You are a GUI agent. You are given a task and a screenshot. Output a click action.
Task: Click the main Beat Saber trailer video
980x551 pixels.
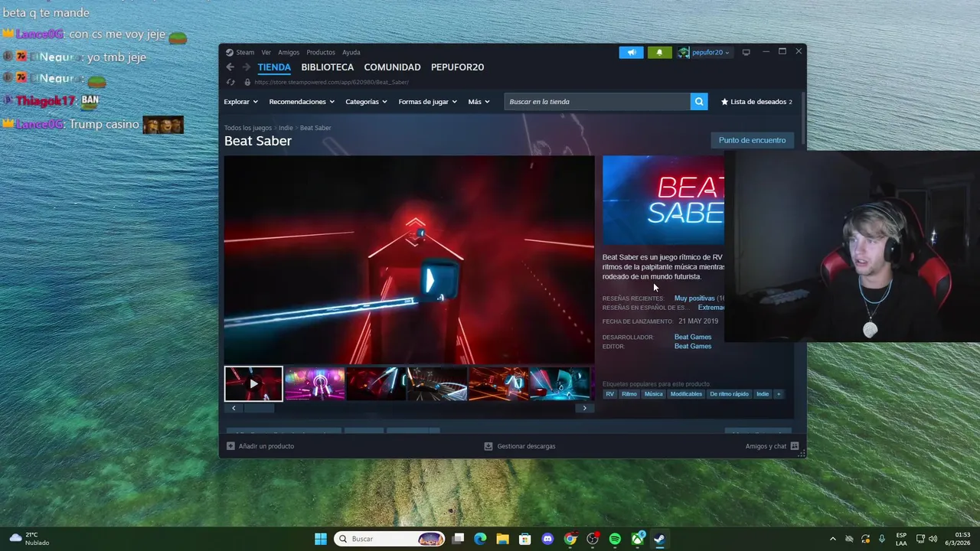pyautogui.click(x=409, y=260)
